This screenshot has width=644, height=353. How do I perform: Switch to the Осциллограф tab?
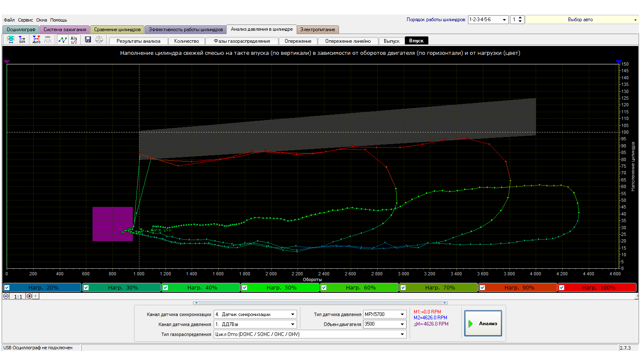pos(21,29)
